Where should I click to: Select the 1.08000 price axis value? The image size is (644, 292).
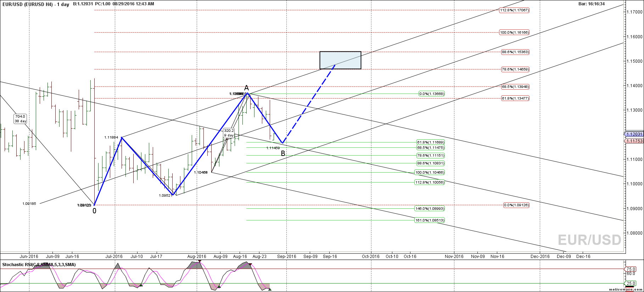[634, 233]
